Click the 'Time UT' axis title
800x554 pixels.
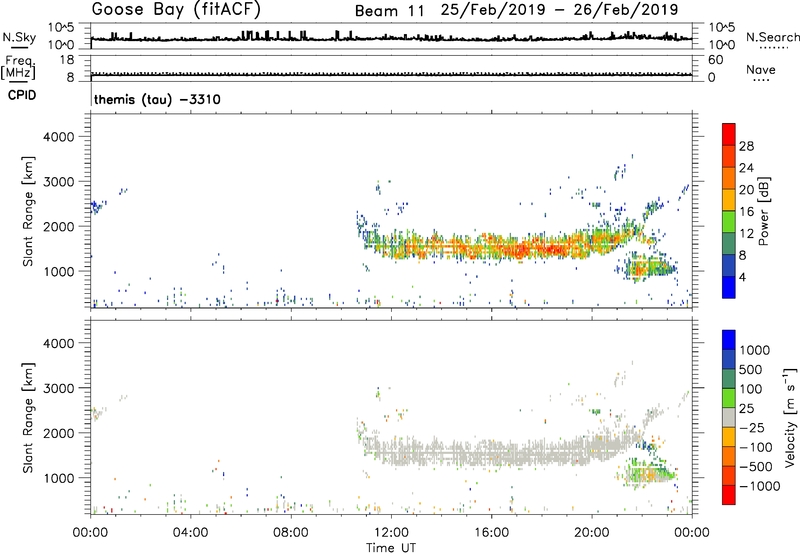[x=391, y=548]
